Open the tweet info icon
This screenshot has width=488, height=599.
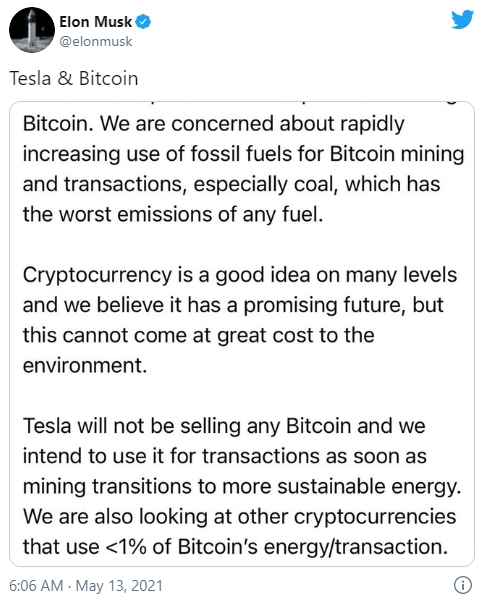coord(463,585)
